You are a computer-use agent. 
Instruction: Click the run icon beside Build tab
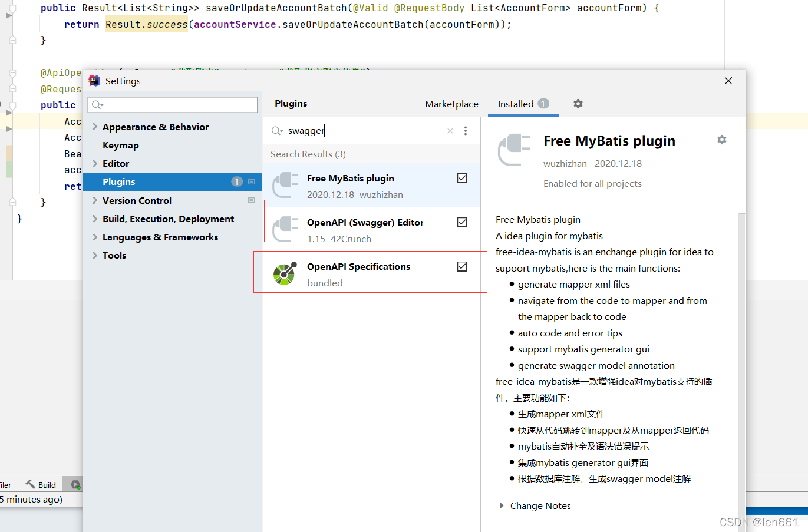click(x=75, y=484)
